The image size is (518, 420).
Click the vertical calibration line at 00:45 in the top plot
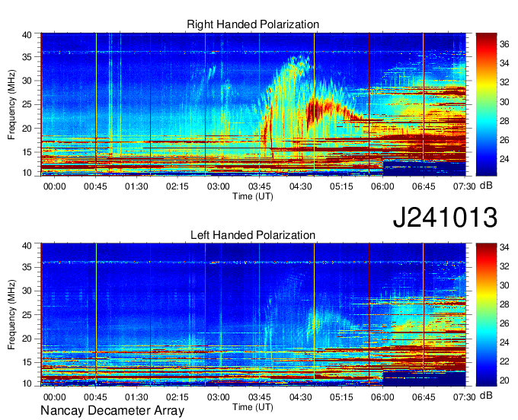[96, 104]
